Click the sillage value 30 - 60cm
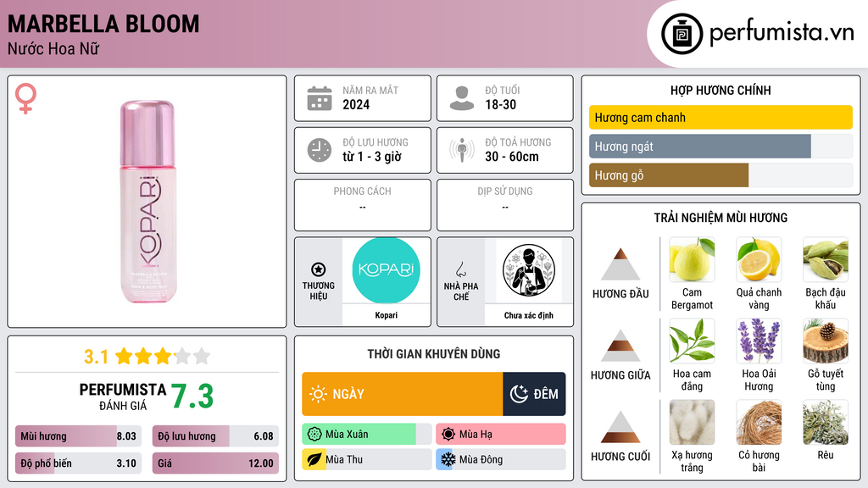This screenshot has height=488, width=868. click(x=512, y=157)
